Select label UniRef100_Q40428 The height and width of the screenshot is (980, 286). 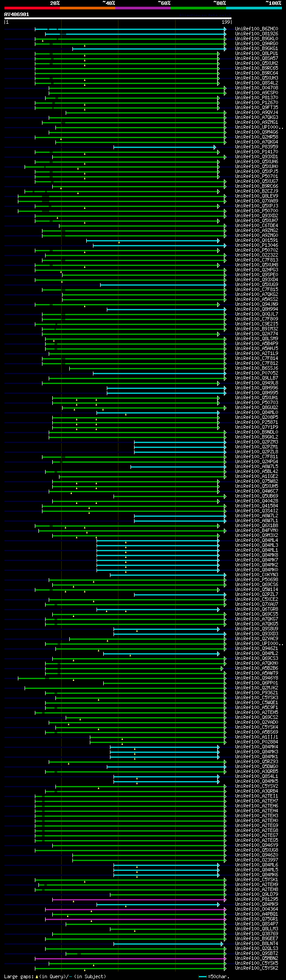pyautogui.click(x=257, y=501)
